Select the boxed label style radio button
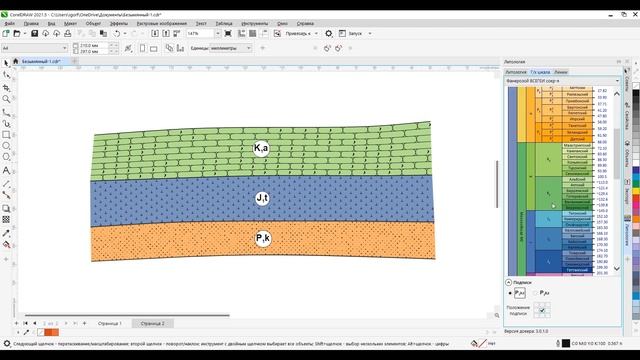The height and width of the screenshot is (360, 640). [510, 293]
